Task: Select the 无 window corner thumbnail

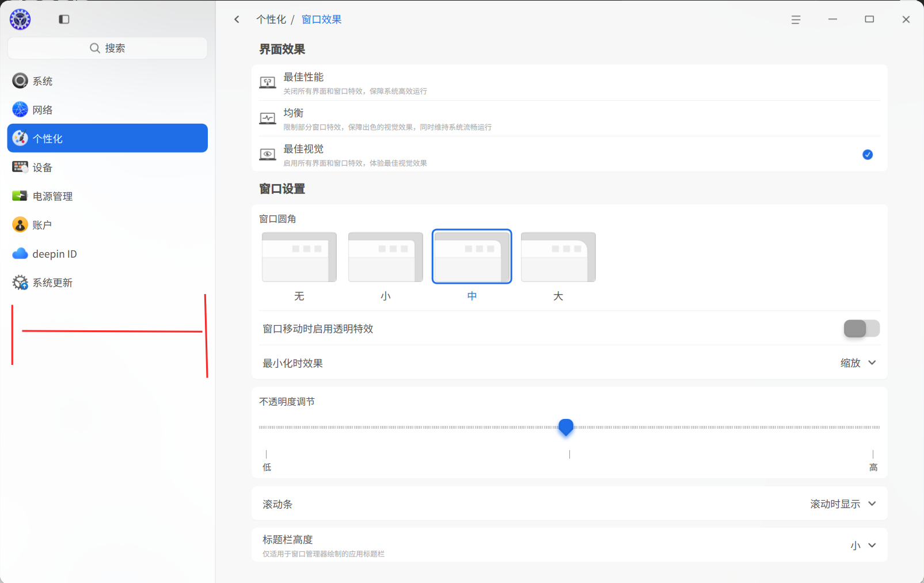Action: [x=299, y=257]
